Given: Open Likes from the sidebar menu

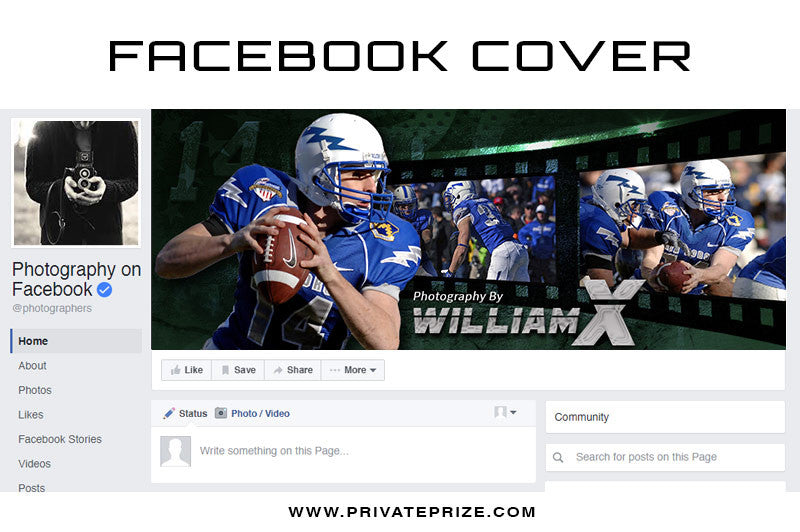Looking at the screenshot, I should click(31, 415).
